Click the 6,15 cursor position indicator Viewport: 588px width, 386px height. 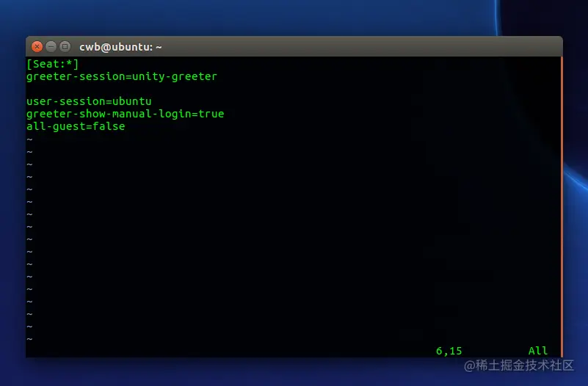(449, 351)
